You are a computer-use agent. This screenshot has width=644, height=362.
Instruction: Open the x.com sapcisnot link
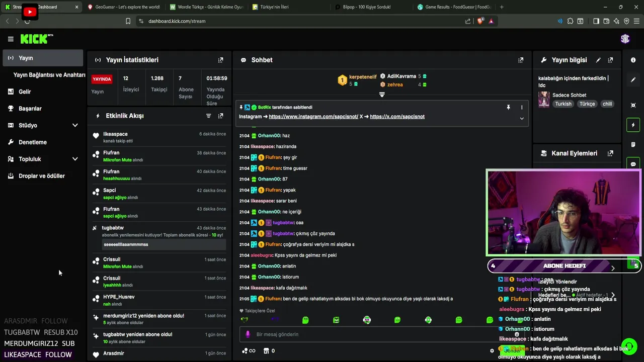(x=397, y=116)
